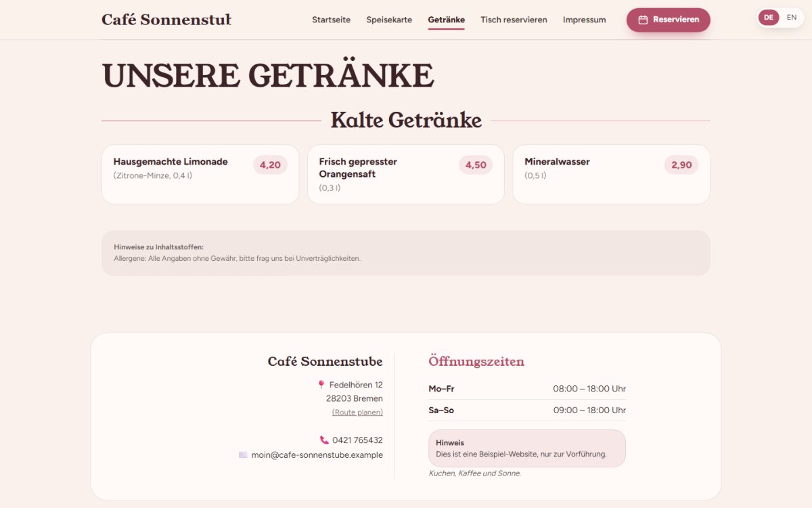Image resolution: width=812 pixels, height=508 pixels.
Task: Click the Hinweis label in the footer note
Action: (x=450, y=443)
